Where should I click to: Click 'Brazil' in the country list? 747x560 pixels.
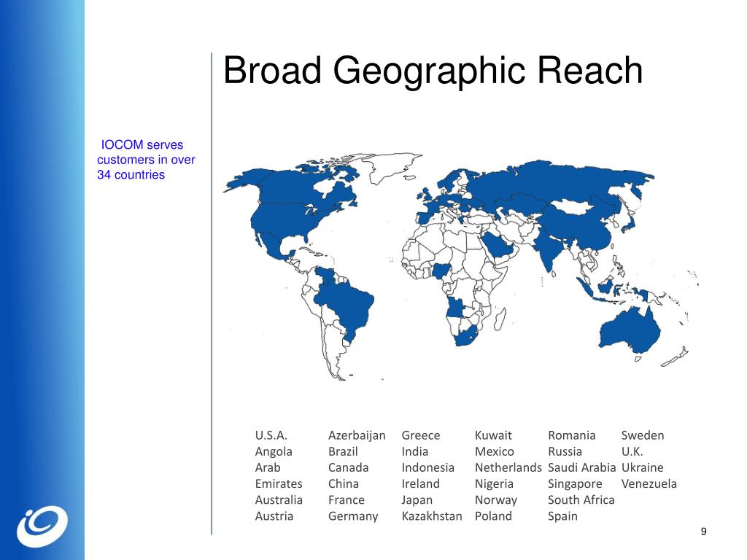[x=343, y=451]
